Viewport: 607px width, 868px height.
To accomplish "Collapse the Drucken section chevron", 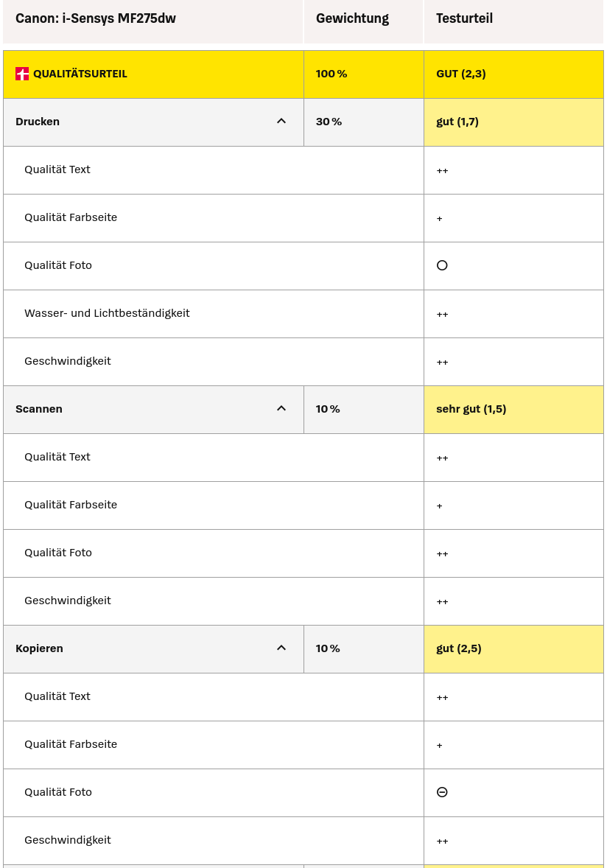I will click(281, 122).
